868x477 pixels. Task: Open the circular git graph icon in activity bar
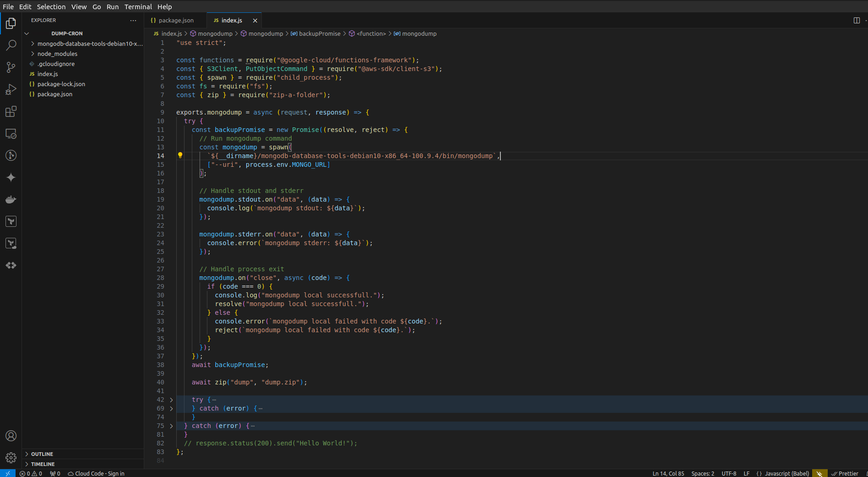click(x=11, y=155)
